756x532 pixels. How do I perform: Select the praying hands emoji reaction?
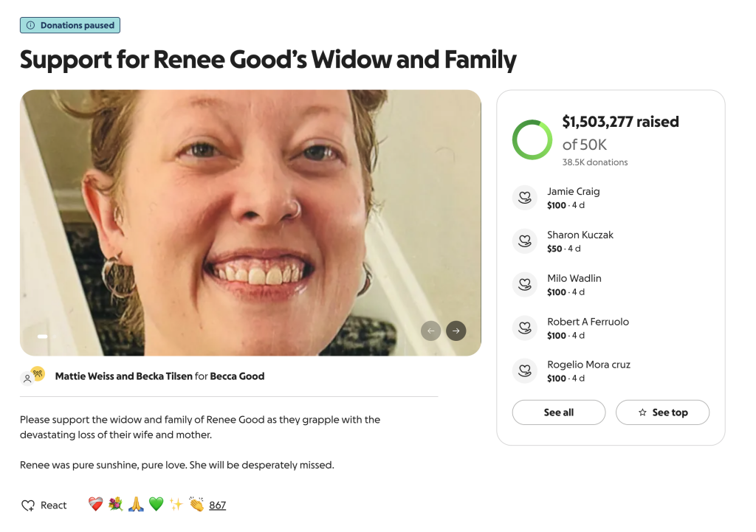point(135,505)
